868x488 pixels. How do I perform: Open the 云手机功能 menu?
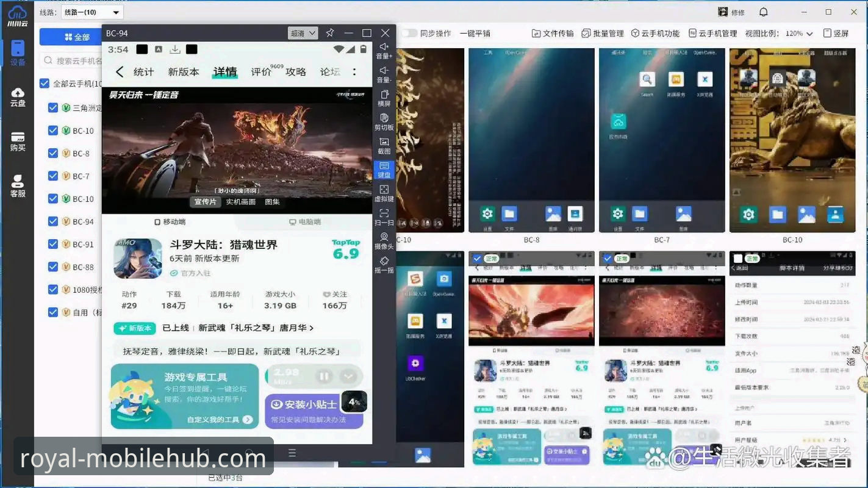(x=655, y=34)
